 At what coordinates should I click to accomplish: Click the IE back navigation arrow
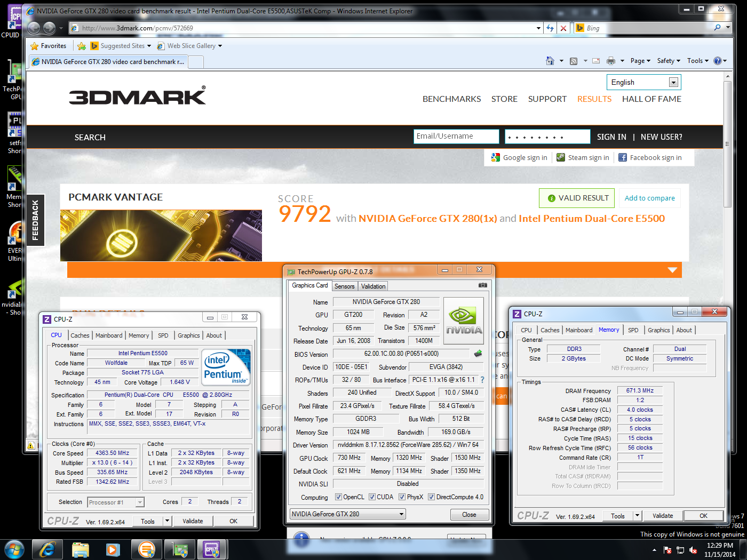tap(34, 28)
